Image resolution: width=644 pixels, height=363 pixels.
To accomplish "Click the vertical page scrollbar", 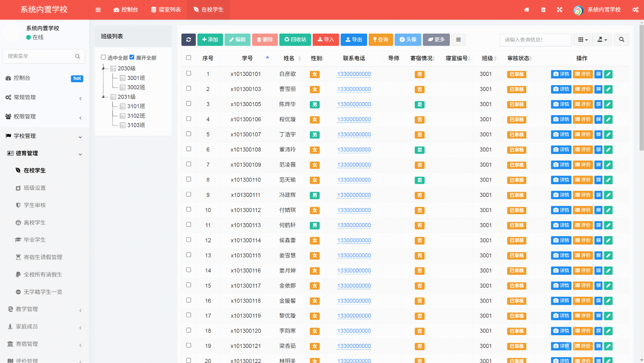I will coord(641,88).
